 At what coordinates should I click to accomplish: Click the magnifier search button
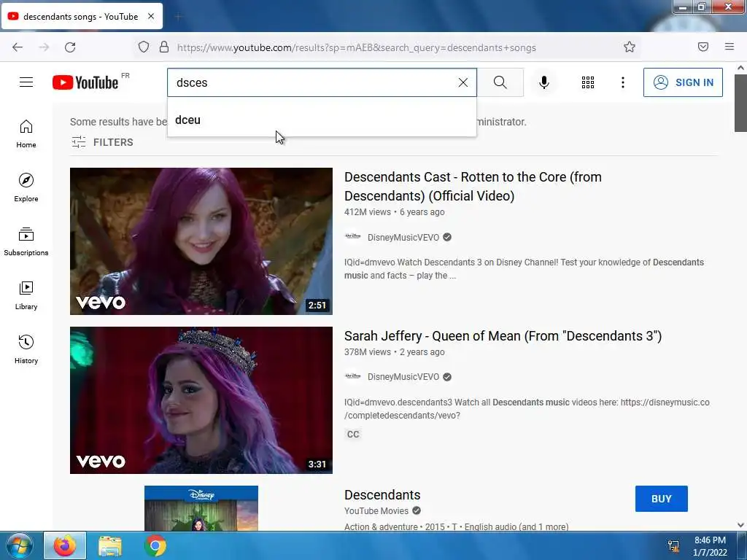[x=500, y=82]
